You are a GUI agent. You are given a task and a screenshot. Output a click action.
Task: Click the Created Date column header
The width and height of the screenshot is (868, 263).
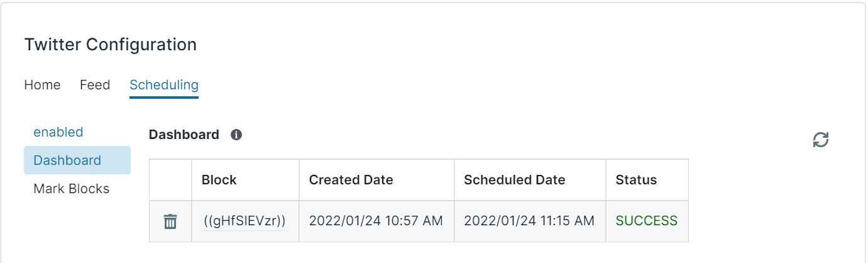(376, 180)
